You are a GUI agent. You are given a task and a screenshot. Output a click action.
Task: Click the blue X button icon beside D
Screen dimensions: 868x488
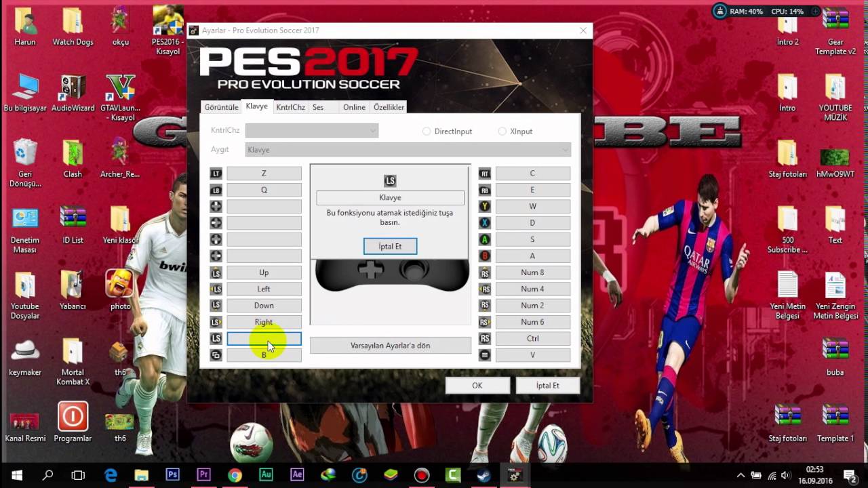[x=485, y=223]
